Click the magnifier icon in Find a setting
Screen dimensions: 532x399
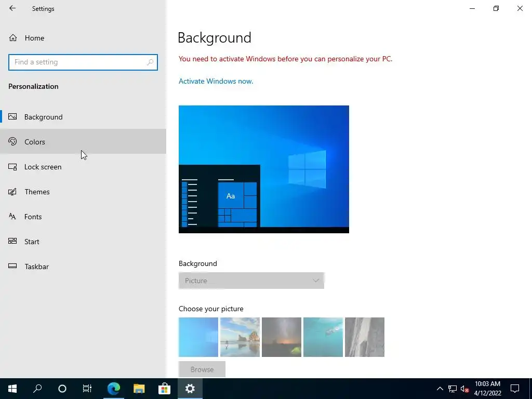150,62
